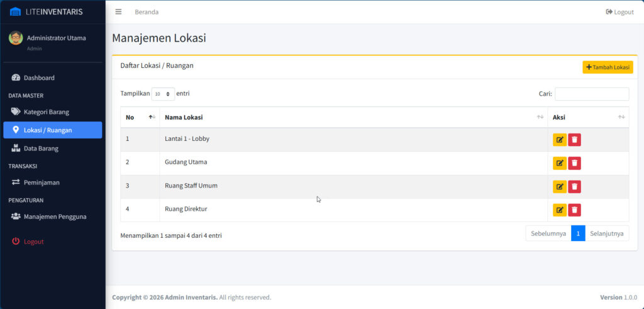The image size is (644, 309).
Task: Go to Kategori Barang menu
Action: [46, 112]
